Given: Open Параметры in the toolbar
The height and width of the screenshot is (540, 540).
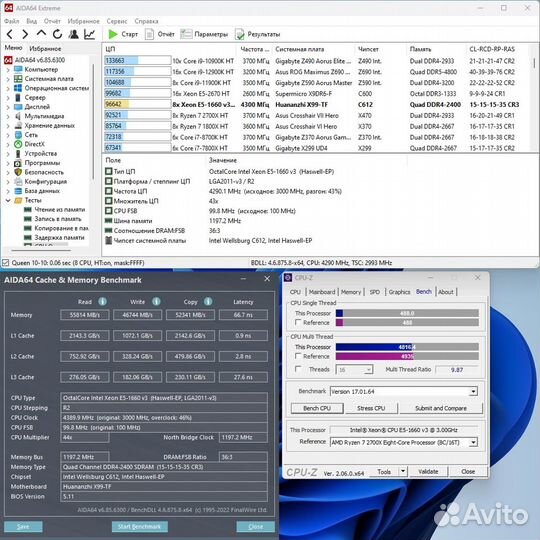Looking at the screenshot, I should click(204, 34).
